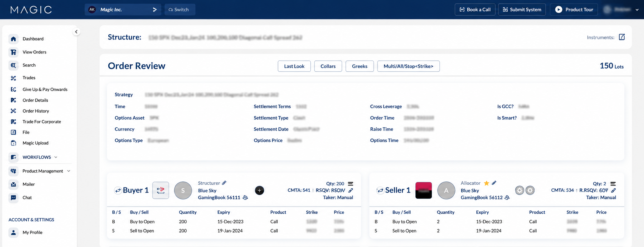
Task: Select the Trade For Corporate menu item
Action: (42, 122)
